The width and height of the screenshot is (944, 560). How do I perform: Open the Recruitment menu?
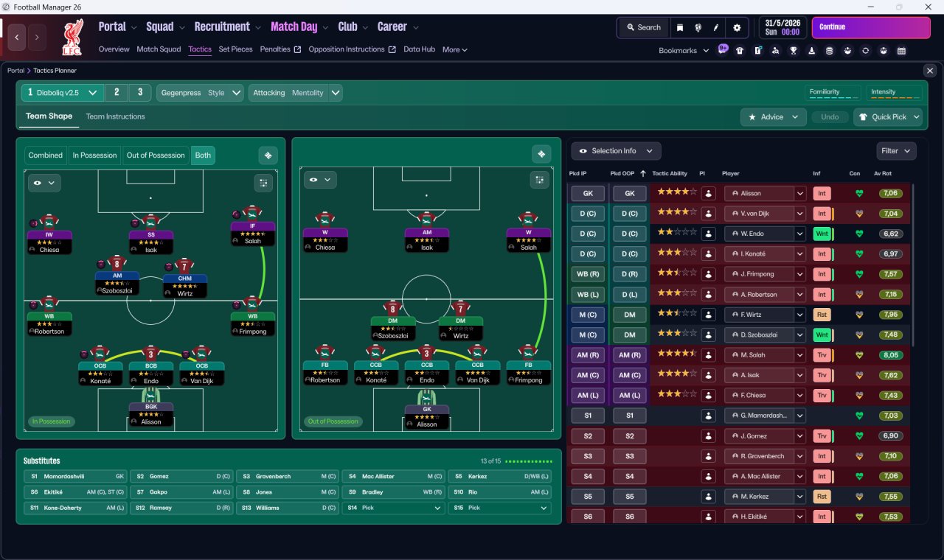tap(227, 27)
